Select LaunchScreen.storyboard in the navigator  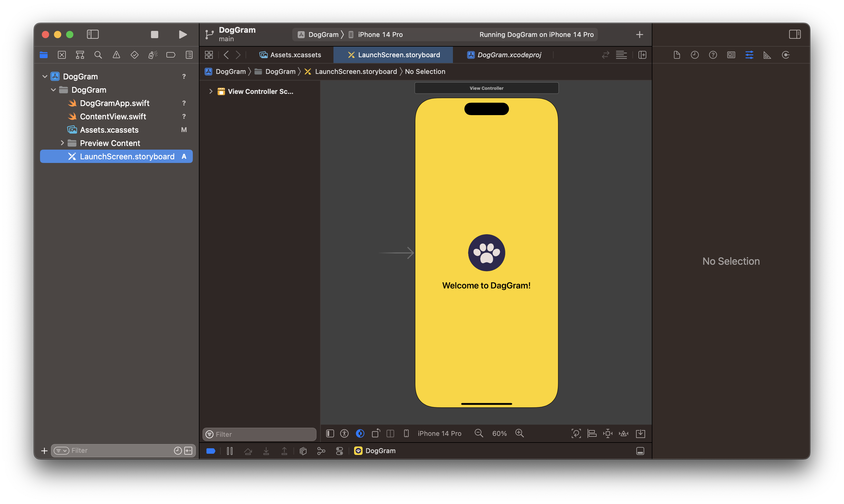(x=116, y=156)
